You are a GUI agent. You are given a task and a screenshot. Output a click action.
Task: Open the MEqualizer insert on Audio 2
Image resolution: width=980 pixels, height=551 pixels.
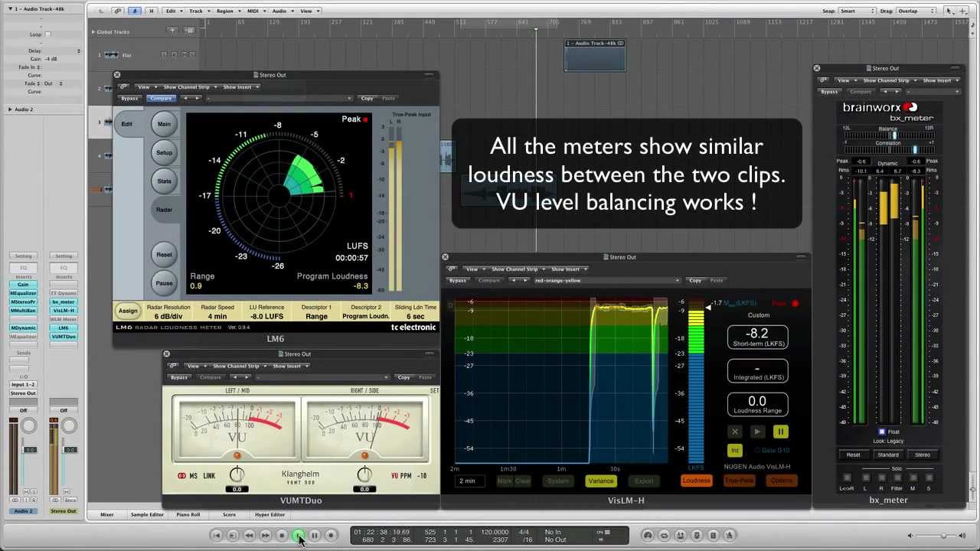pos(23,293)
